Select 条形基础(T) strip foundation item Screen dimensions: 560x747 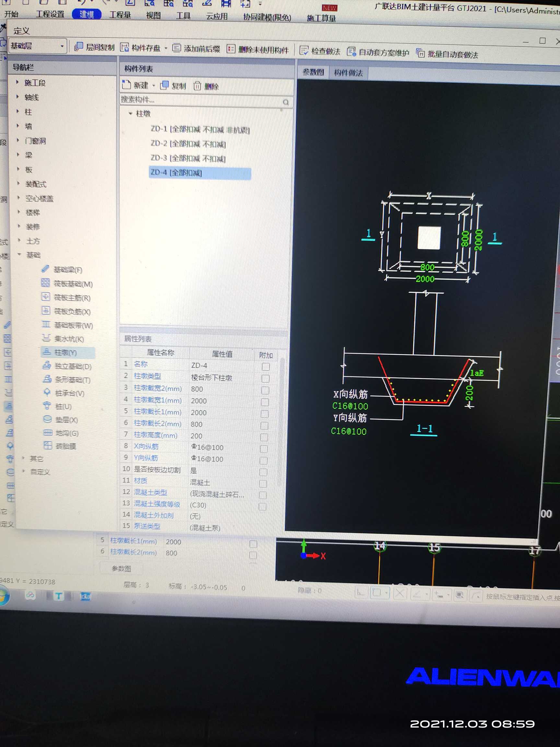coord(66,380)
